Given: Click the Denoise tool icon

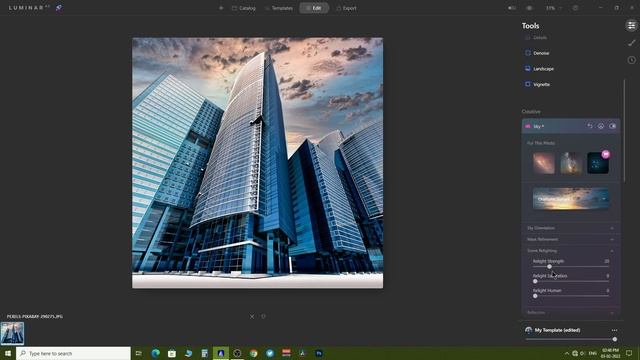Looking at the screenshot, I should tap(528, 53).
